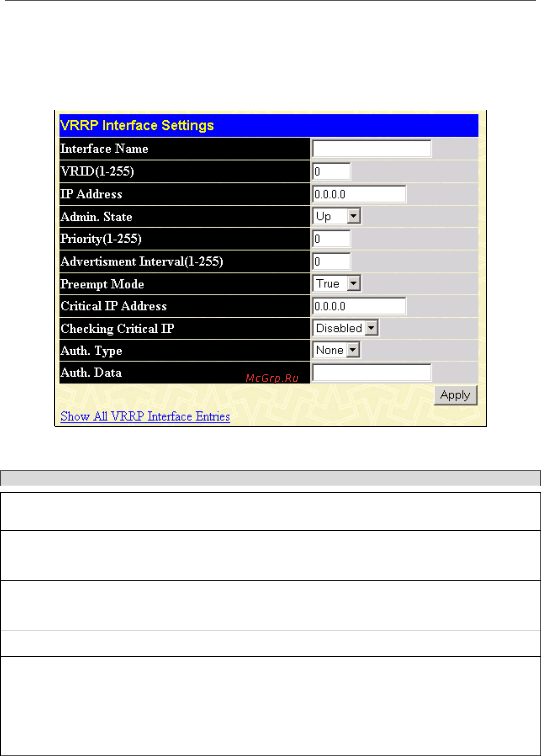Click the VRID(1-255) input field
Screen dimensions: 541x756
pos(331,171)
